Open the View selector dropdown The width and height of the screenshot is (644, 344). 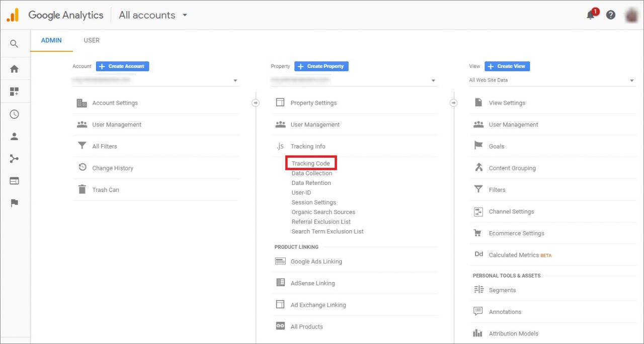coord(552,80)
